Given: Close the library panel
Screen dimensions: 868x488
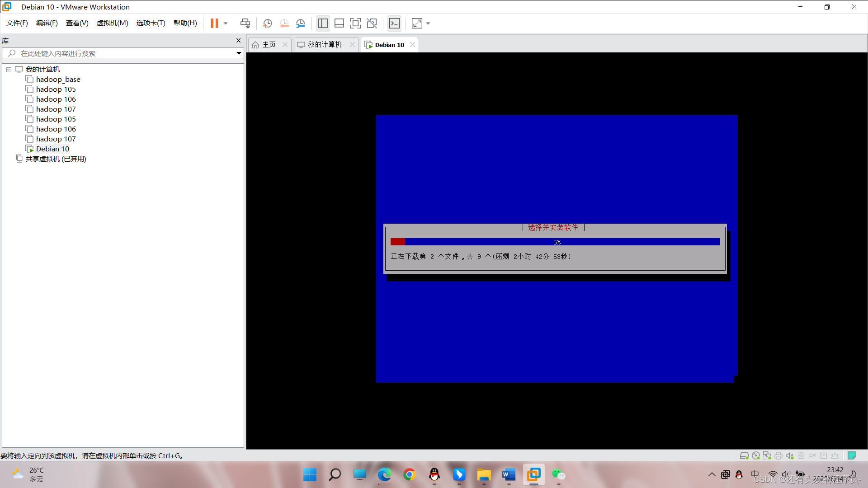Looking at the screenshot, I should click(238, 41).
